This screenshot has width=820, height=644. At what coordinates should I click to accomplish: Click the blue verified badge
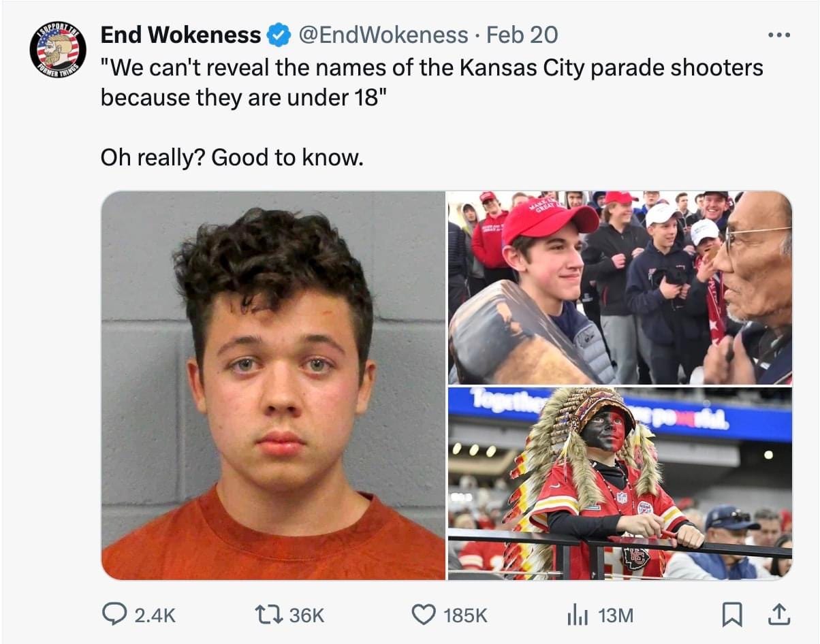coord(278,35)
